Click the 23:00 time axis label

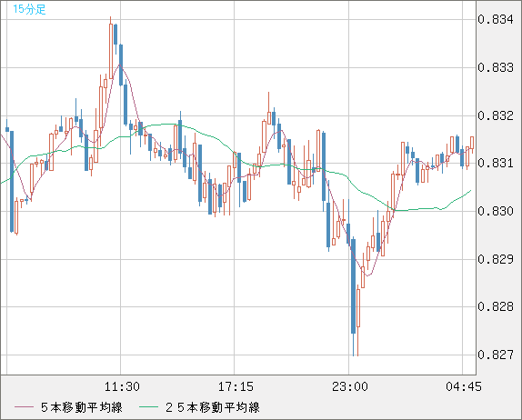350,386
